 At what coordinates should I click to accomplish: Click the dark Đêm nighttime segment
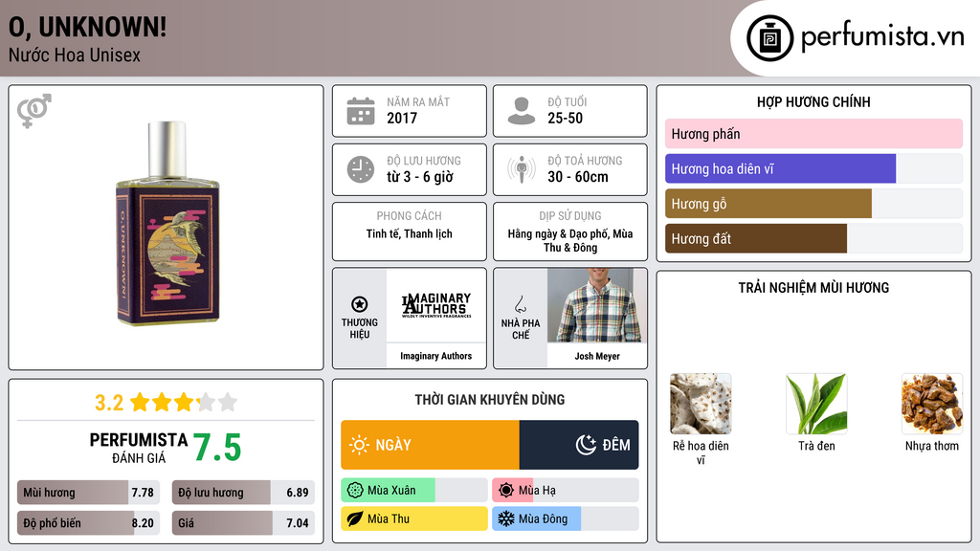point(579,445)
